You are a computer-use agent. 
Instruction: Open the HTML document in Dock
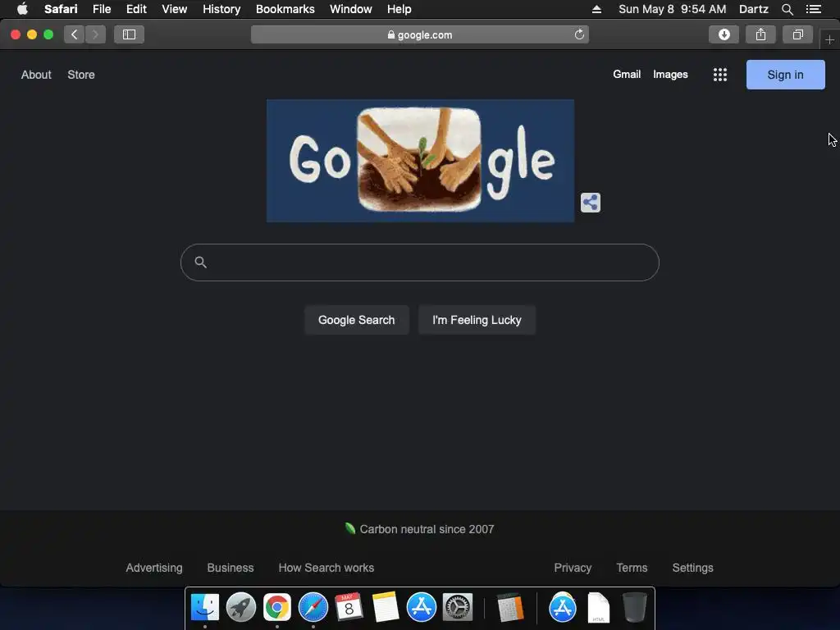point(598,607)
